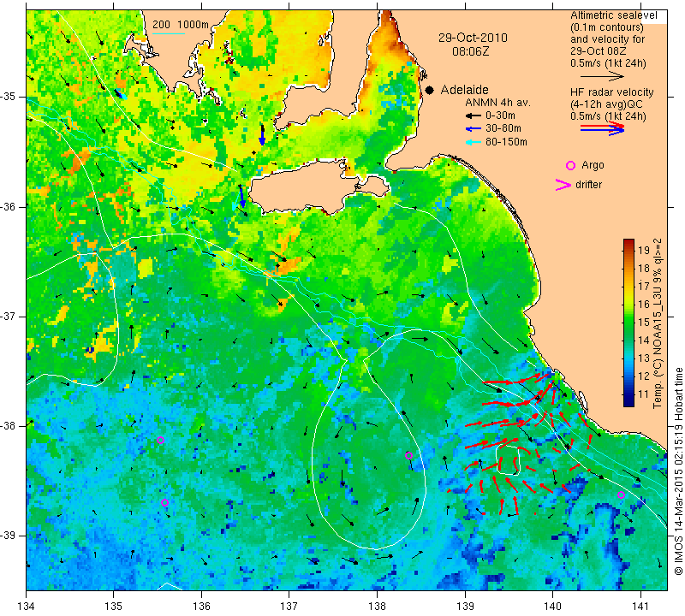The image size is (685, 616).
Task: Click the 11 value on temperature scale
Action: [x=644, y=394]
